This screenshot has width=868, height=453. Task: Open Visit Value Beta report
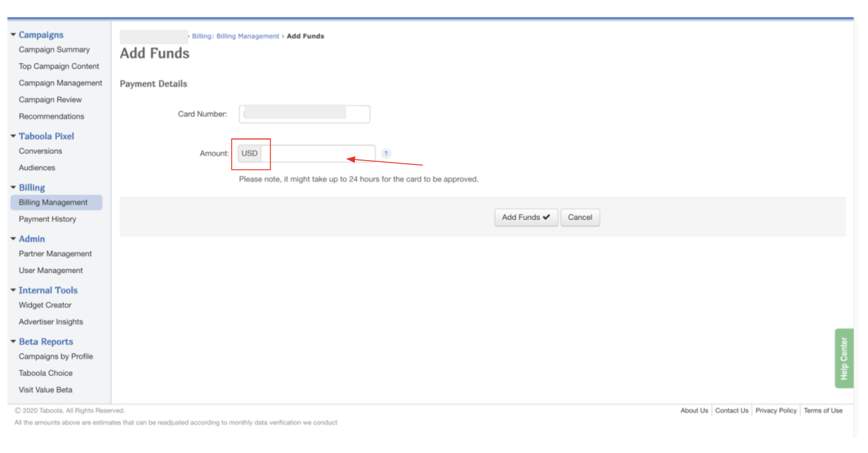(45, 390)
